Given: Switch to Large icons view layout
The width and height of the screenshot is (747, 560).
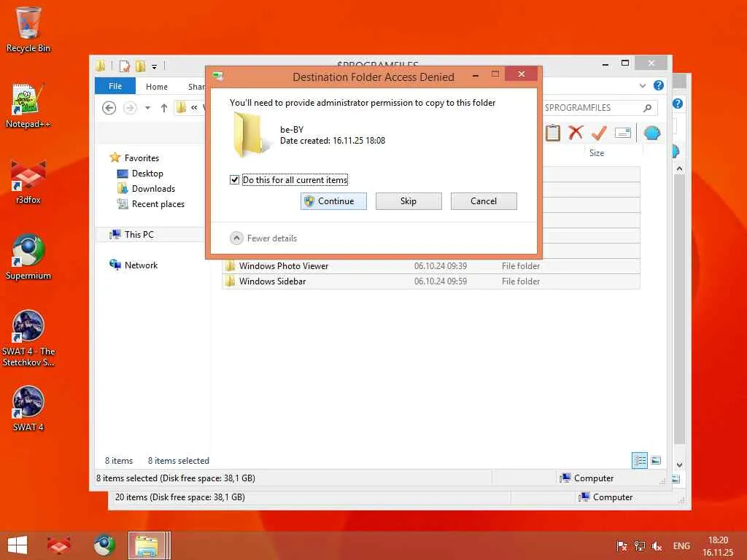Looking at the screenshot, I should (656, 461).
